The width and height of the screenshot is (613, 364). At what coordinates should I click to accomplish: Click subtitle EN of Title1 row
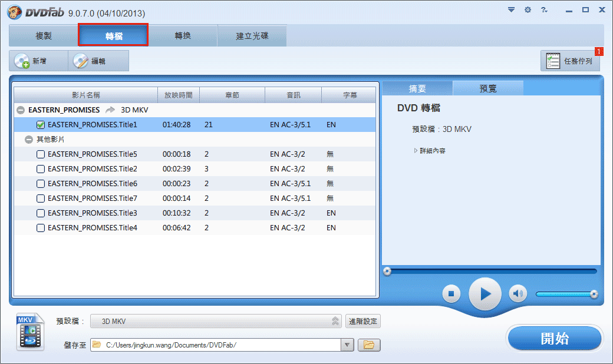coord(331,125)
